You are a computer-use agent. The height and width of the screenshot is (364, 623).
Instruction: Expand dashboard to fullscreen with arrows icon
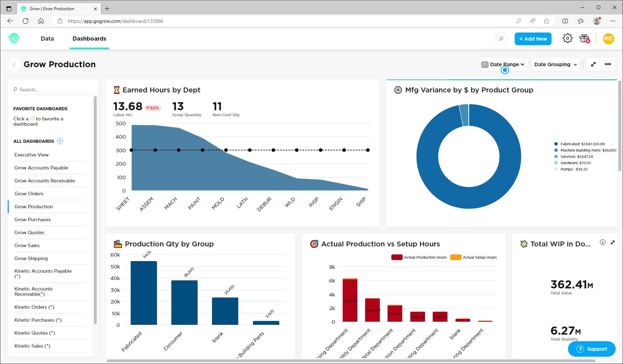(x=593, y=64)
